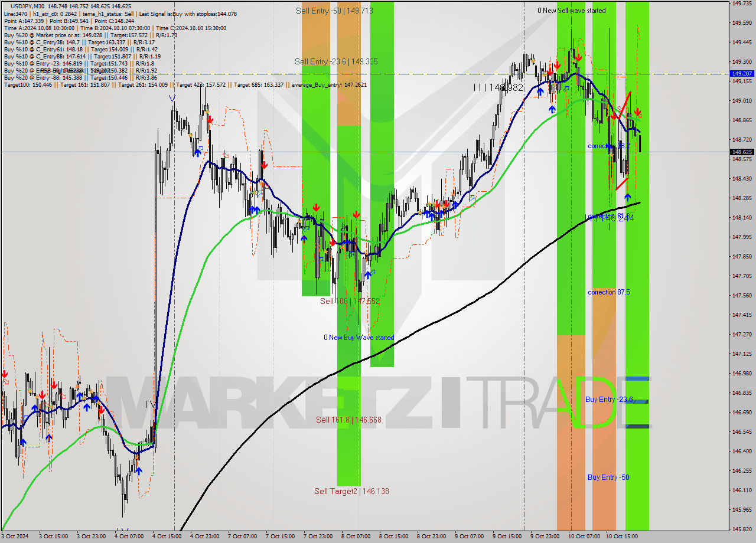
Task: Click the 147.705 price scale value
Action: pyautogui.click(x=742, y=276)
